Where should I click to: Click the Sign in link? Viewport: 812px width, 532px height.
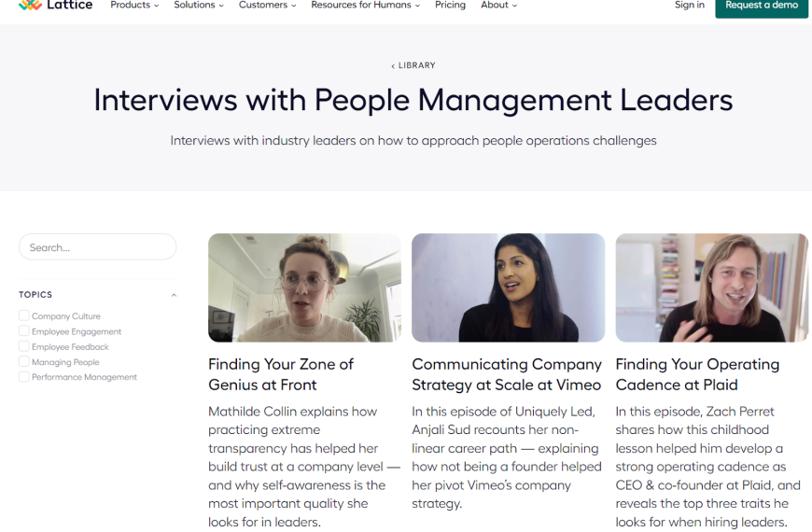click(x=690, y=6)
